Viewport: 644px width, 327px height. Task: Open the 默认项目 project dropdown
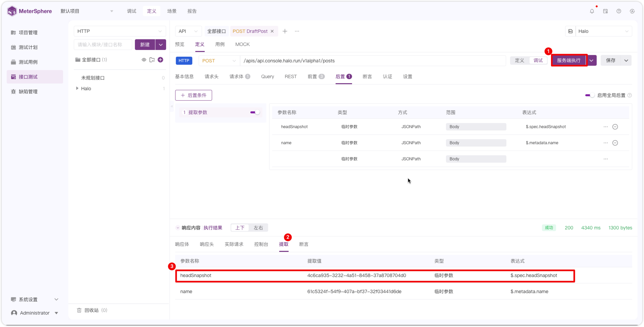(x=87, y=11)
